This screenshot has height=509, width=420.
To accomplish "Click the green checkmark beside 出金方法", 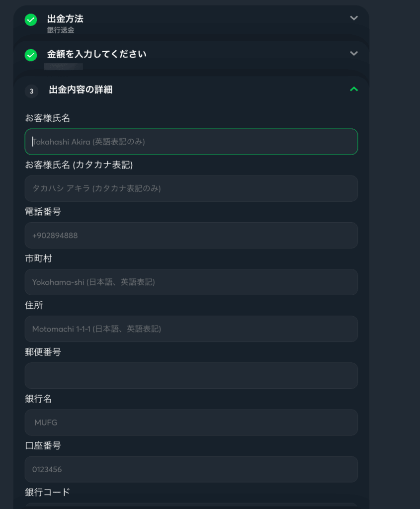I will 31,20.
